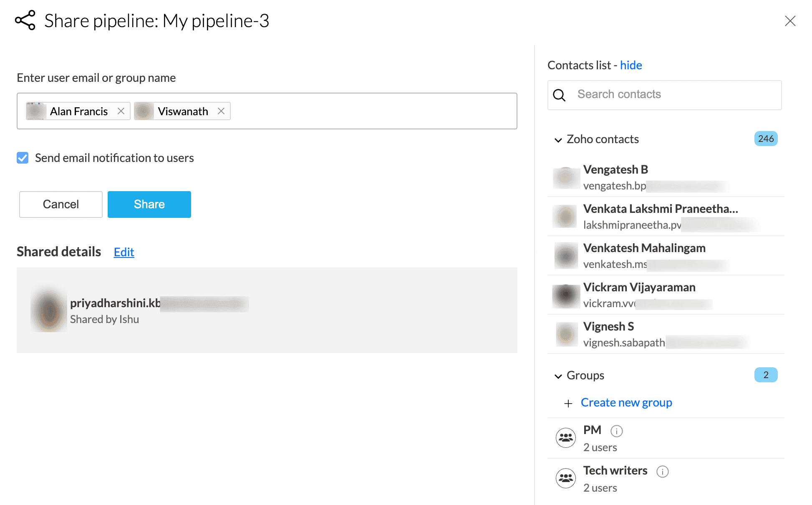The width and height of the screenshot is (812, 505).
Task: Click the magnifier icon in contacts search
Action: (559, 95)
